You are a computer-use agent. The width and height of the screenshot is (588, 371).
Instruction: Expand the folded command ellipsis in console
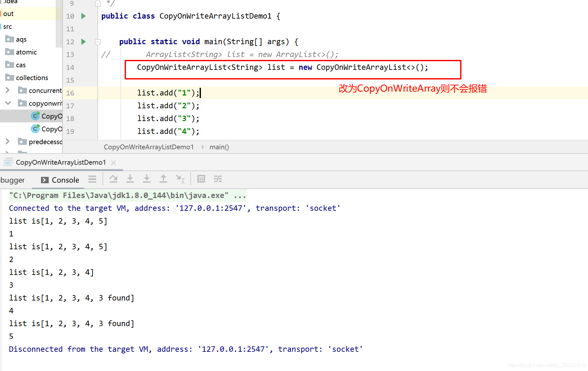pyautogui.click(x=240, y=195)
